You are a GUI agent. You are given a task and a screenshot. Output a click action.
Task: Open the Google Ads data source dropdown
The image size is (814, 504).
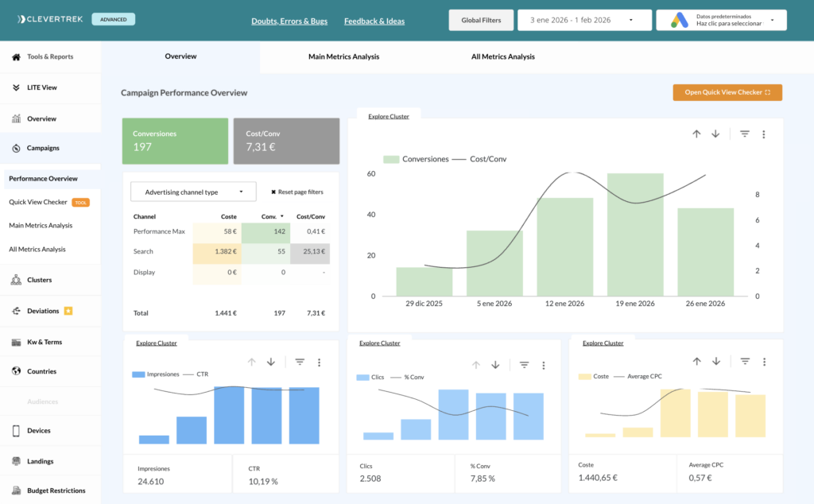point(721,20)
